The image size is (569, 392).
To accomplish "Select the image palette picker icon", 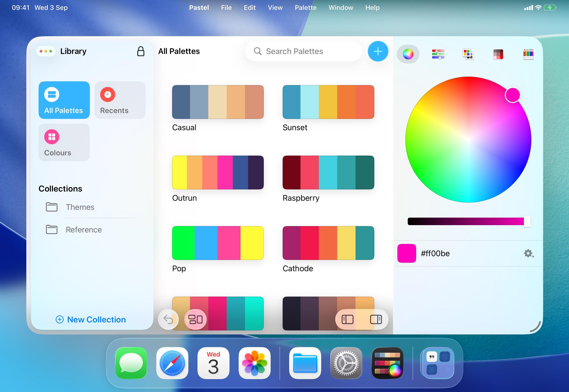I will click(498, 54).
